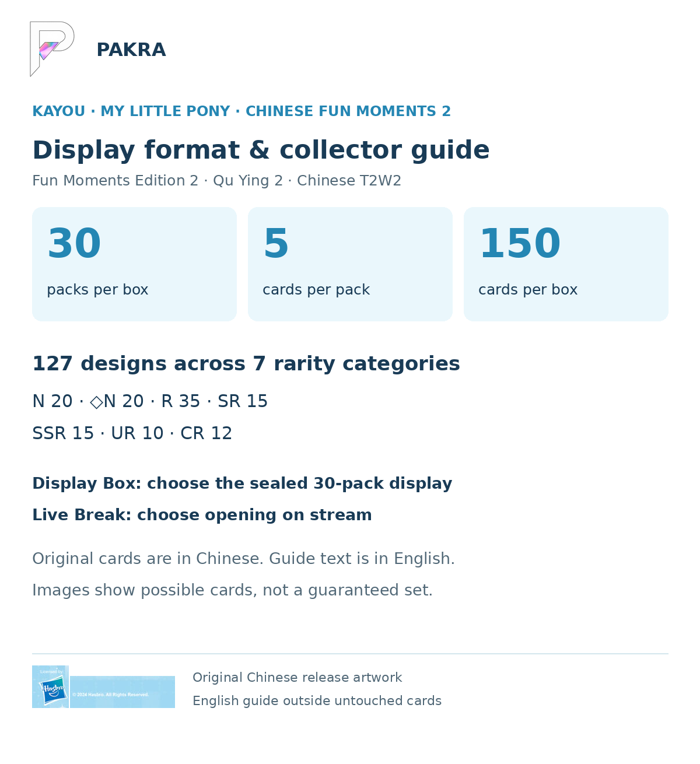Click the SSR 15 rarity line
The height and width of the screenshot is (764, 700).
132,433
